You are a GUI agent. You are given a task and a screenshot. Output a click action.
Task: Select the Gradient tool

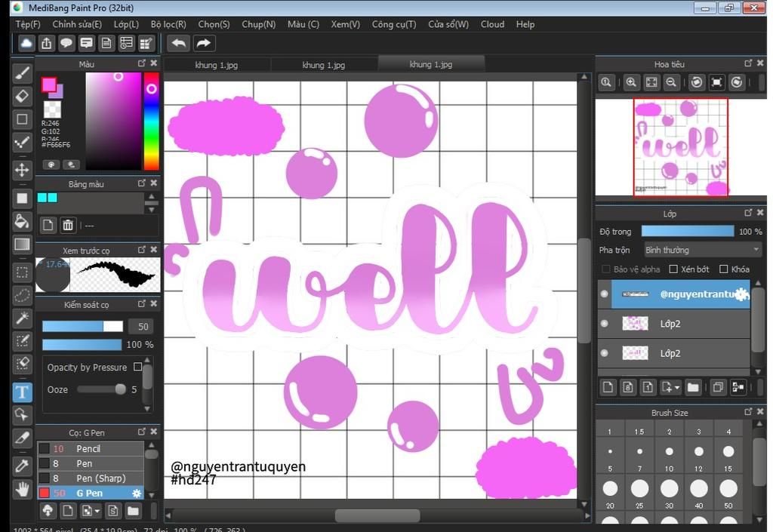tap(22, 244)
